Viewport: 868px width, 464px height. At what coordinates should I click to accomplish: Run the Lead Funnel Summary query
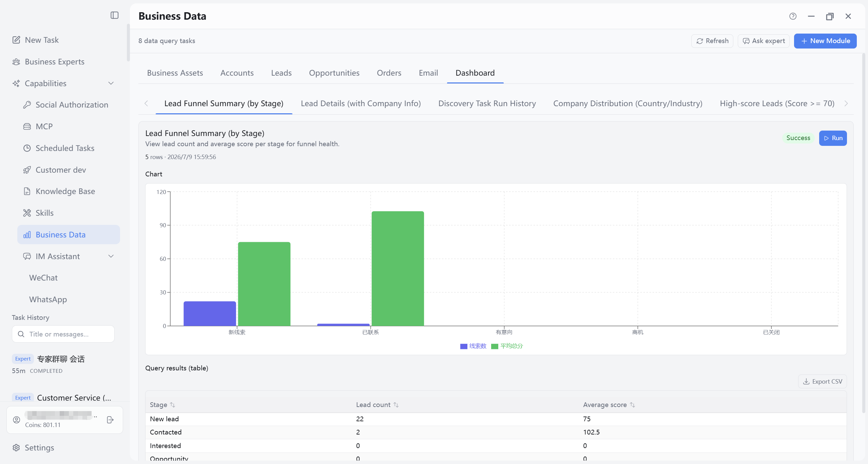[833, 138]
